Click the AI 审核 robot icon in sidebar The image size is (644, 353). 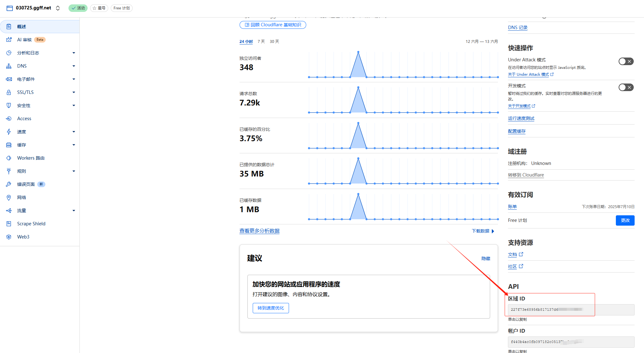9,40
